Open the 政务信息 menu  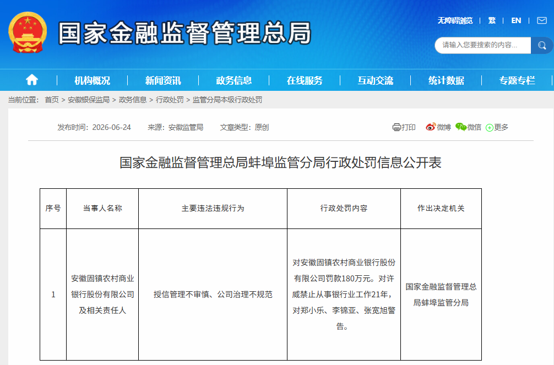pos(234,81)
